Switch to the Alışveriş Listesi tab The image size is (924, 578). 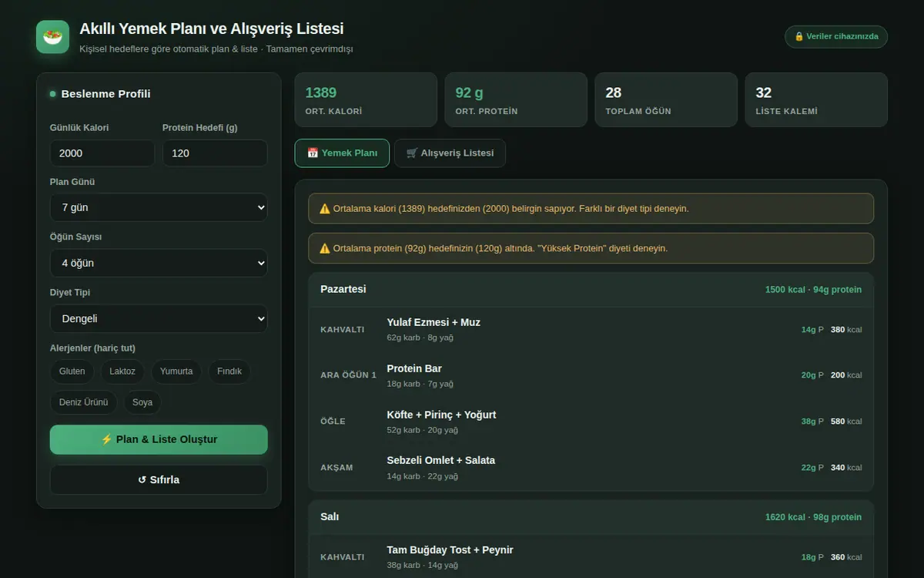click(x=450, y=153)
